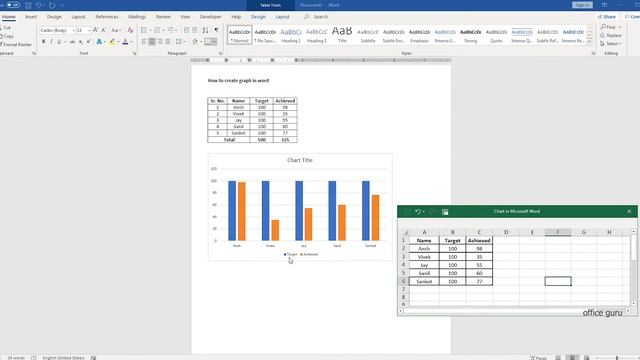Expand the Styles gallery
The width and height of the screenshot is (640, 360).
pyautogui.click(x=589, y=42)
